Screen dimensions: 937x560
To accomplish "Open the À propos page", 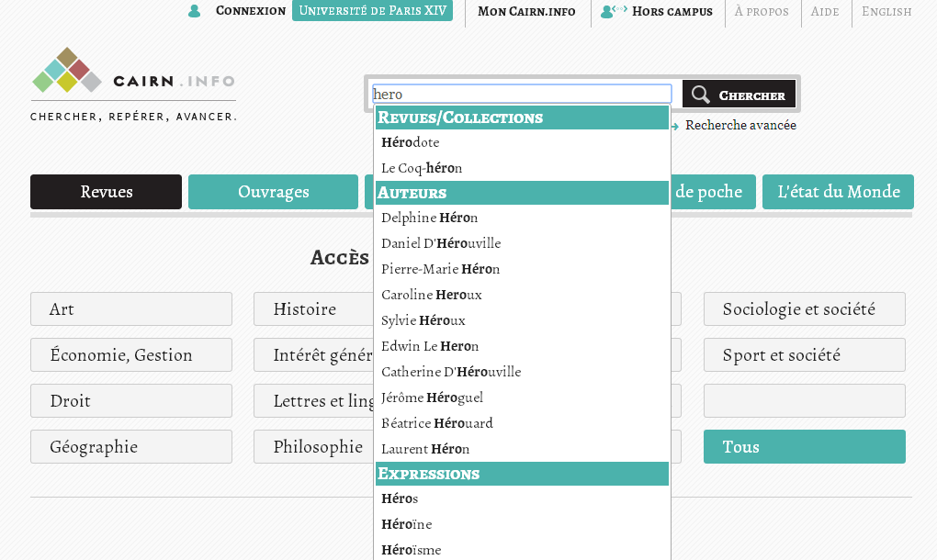I will pos(762,11).
